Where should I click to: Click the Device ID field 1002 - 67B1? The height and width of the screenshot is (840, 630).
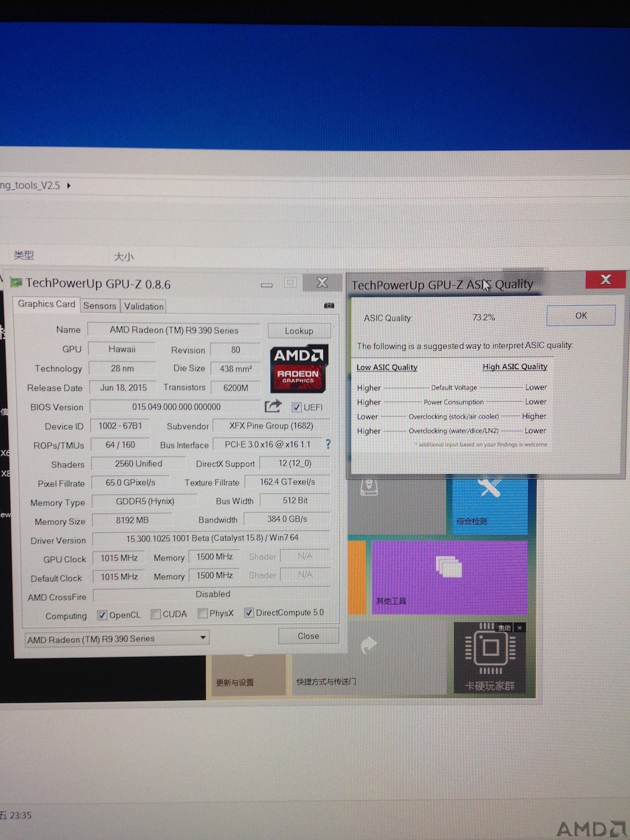coord(120,426)
